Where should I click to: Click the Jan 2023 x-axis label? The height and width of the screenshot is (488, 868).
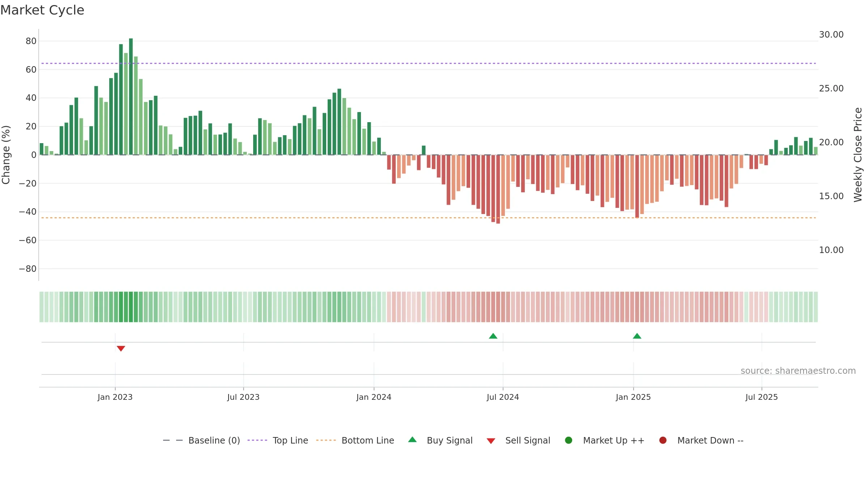pyautogui.click(x=115, y=397)
